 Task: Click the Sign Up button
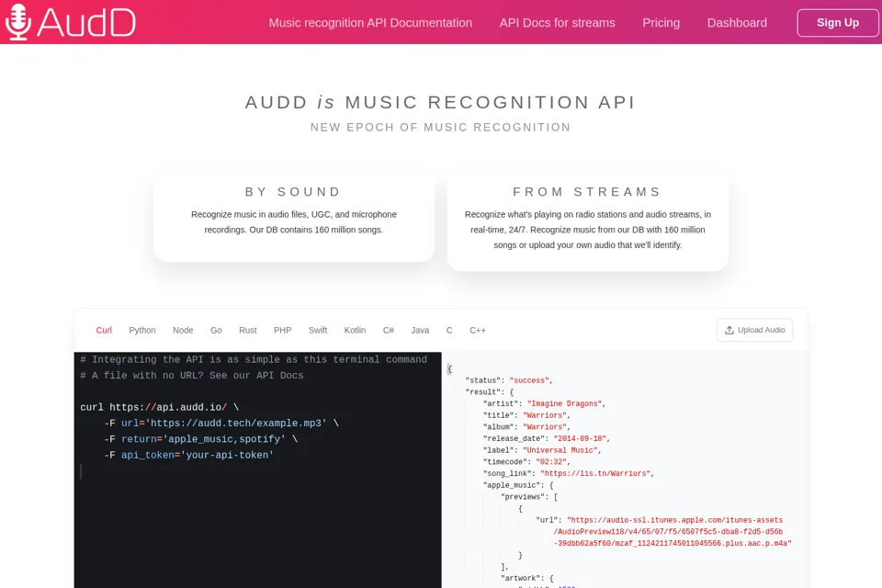[x=838, y=23]
